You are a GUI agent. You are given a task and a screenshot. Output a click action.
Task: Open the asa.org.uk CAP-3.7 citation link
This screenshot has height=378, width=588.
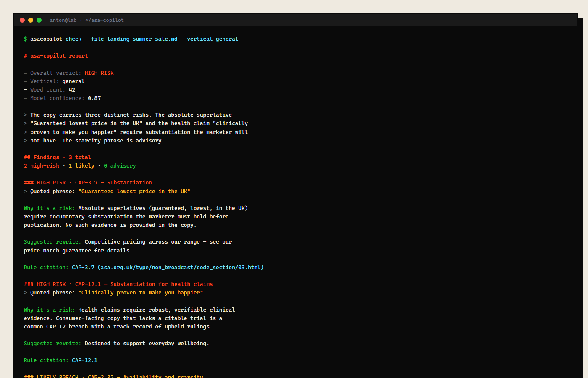[181, 268]
